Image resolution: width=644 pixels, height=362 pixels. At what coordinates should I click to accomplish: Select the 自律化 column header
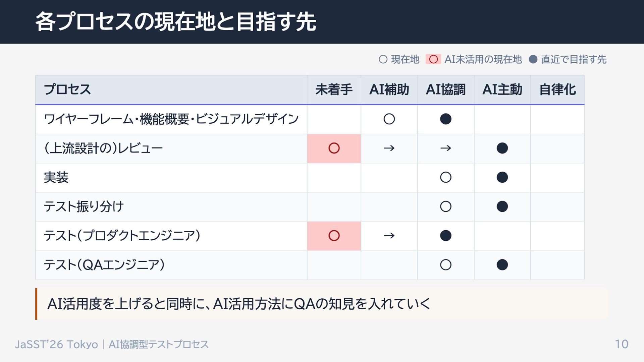click(x=557, y=89)
